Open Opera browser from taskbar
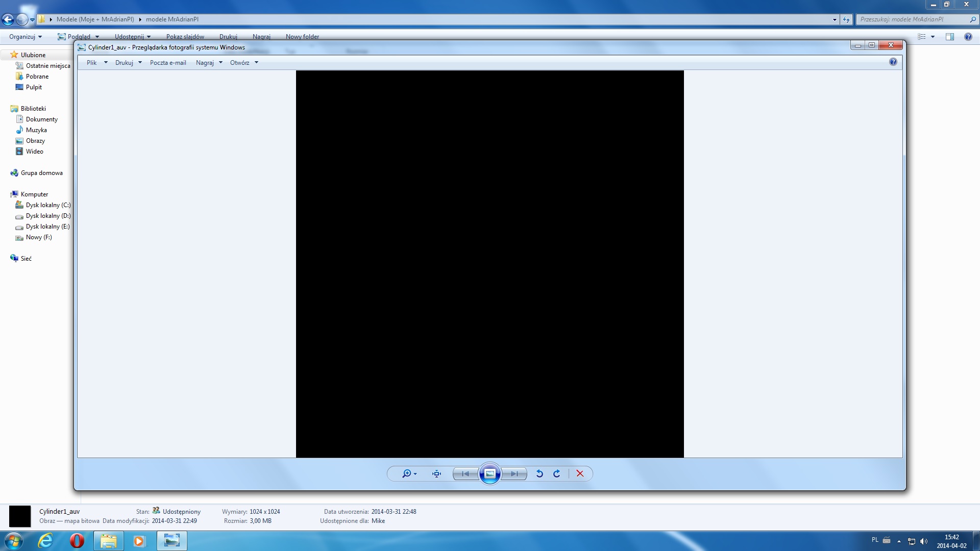This screenshot has height=551, width=980. [x=77, y=540]
